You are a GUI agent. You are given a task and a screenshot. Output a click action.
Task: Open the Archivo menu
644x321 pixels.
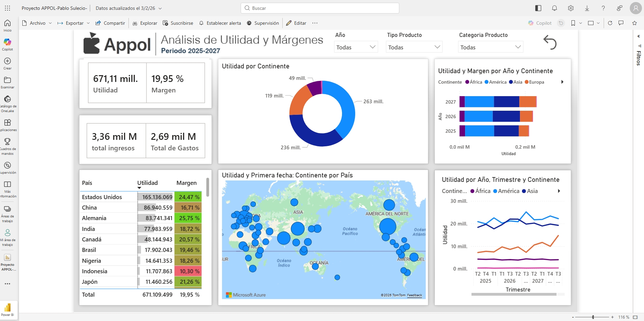click(x=37, y=23)
